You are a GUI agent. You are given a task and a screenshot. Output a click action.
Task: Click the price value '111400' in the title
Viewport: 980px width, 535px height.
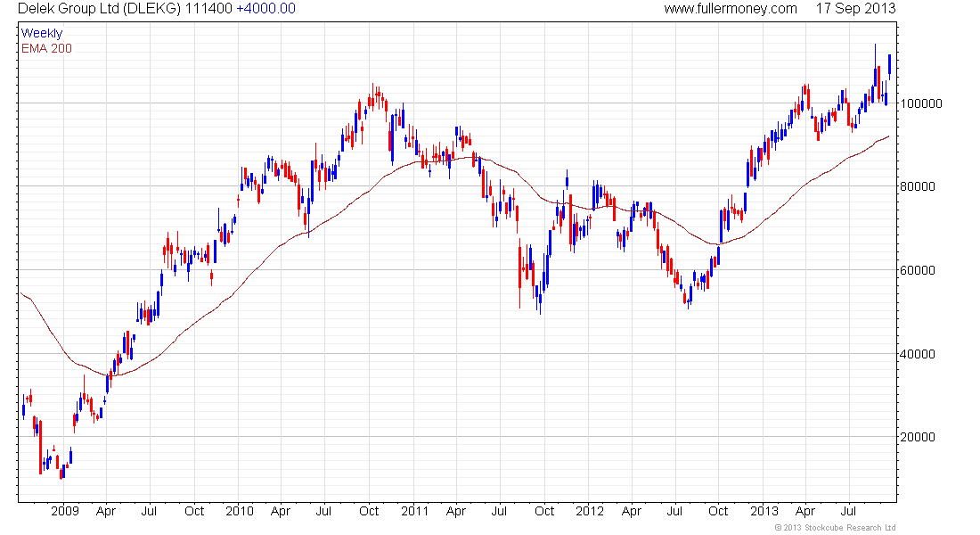[x=208, y=9]
